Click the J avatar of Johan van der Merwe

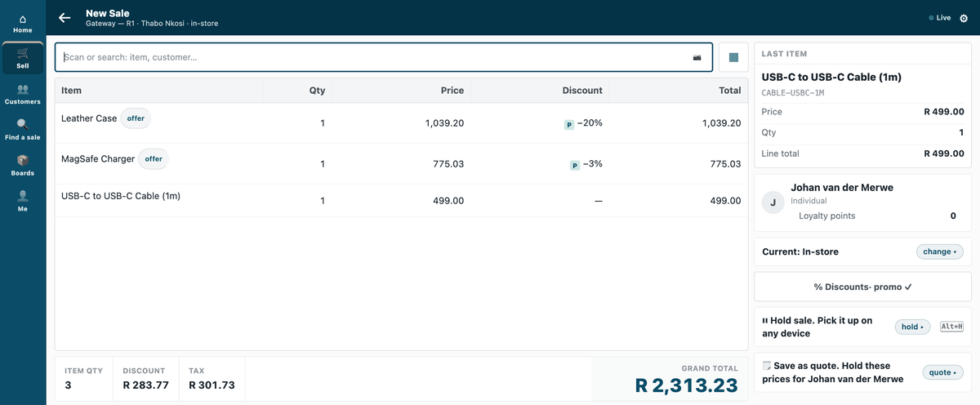coord(773,202)
